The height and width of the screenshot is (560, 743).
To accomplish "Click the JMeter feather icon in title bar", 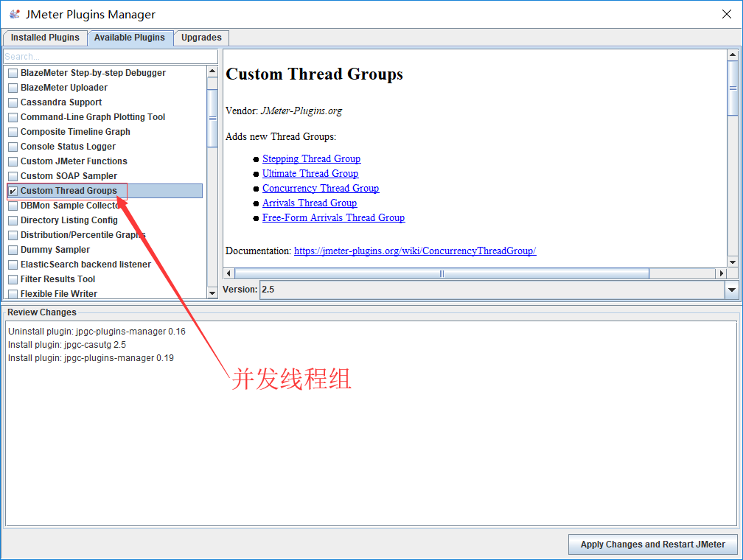I will point(15,14).
